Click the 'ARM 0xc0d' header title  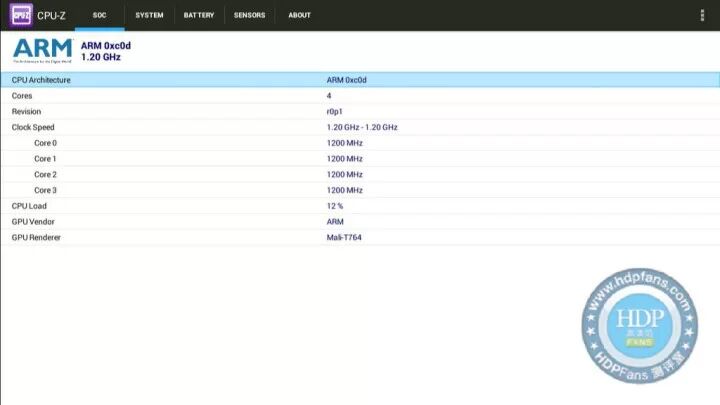pyautogui.click(x=106, y=45)
